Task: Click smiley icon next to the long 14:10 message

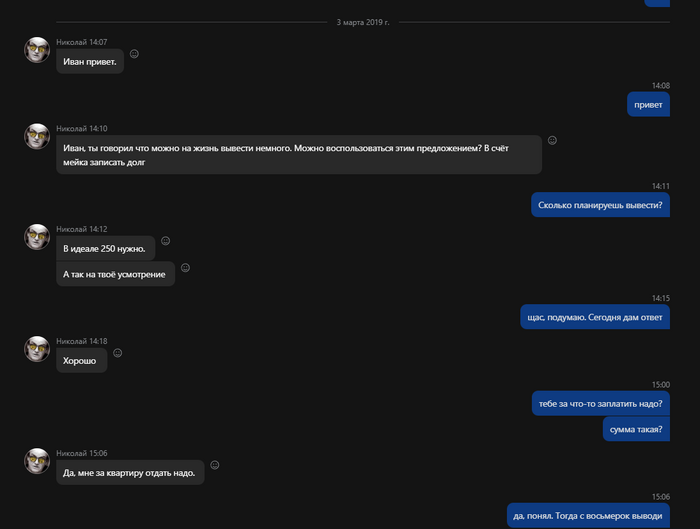Action: click(x=552, y=140)
